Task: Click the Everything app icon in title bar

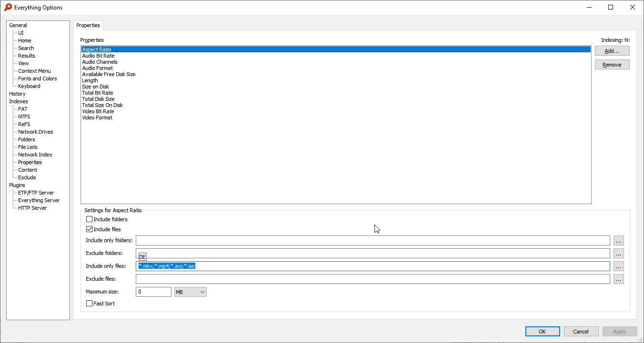Action: click(8, 7)
